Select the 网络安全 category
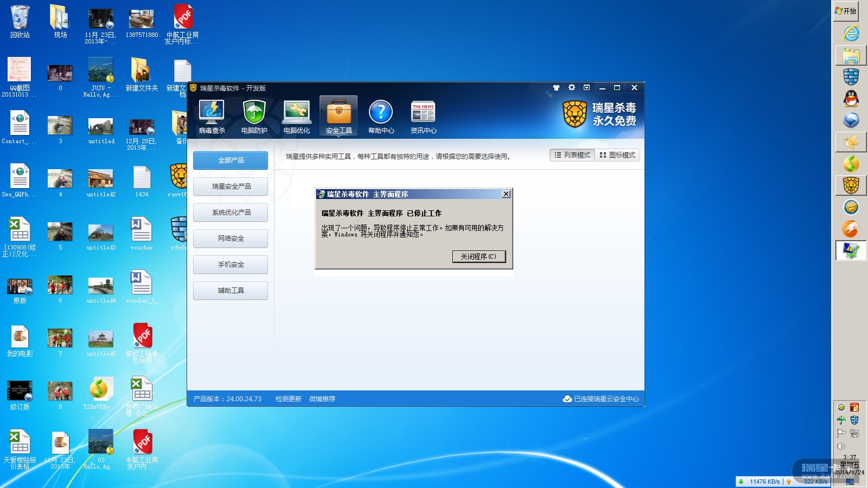This screenshot has width=868, height=488. [x=231, y=239]
